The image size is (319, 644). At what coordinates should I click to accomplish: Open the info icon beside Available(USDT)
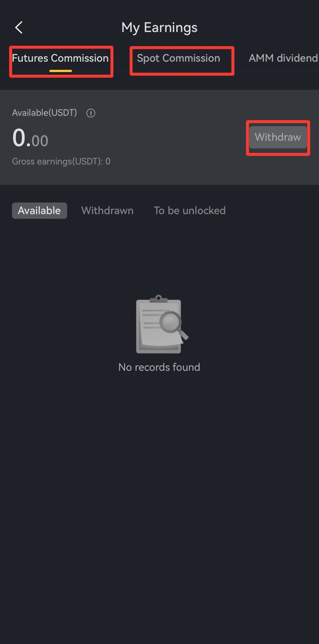tap(91, 113)
